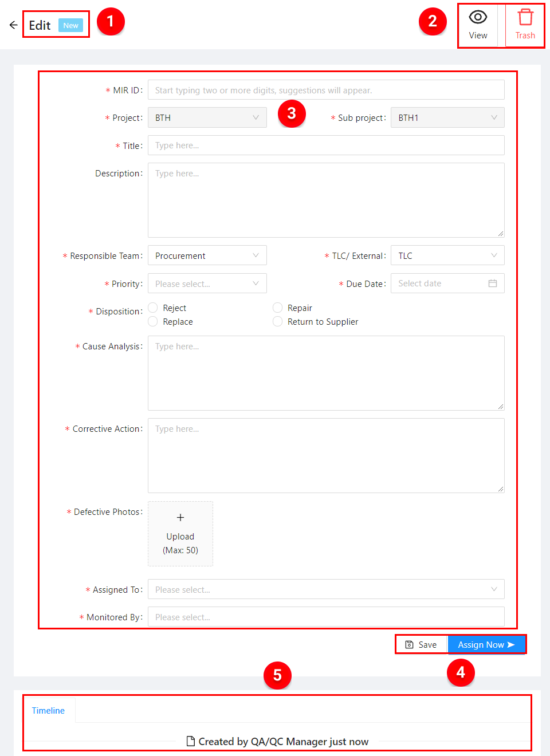550x756 pixels.
Task: Open the Project dropdown showing BTH
Action: [207, 118]
